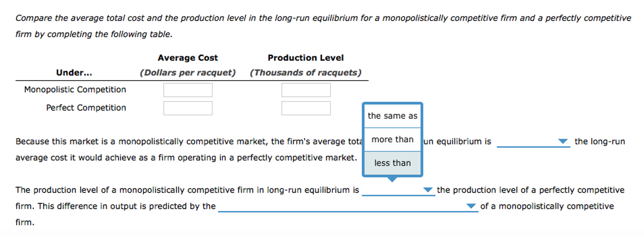The width and height of the screenshot is (644, 236).
Task: Click the "Under..." table heading
Action: (x=74, y=72)
